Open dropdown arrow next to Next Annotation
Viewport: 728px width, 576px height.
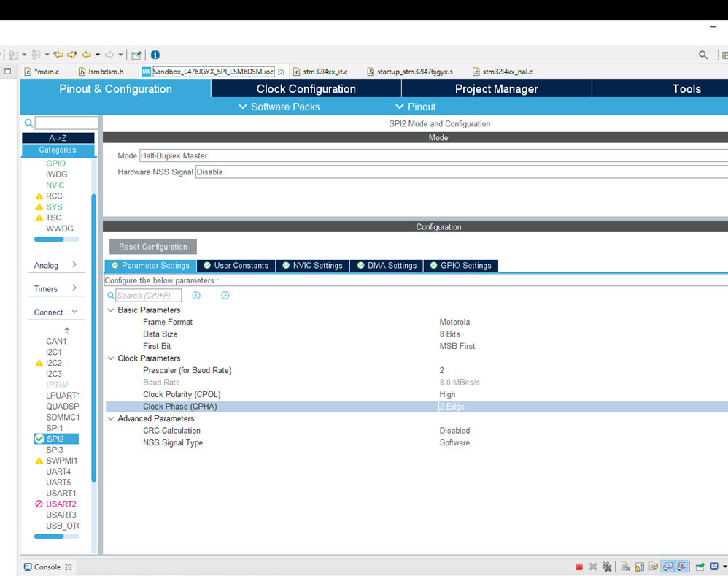click(24, 55)
